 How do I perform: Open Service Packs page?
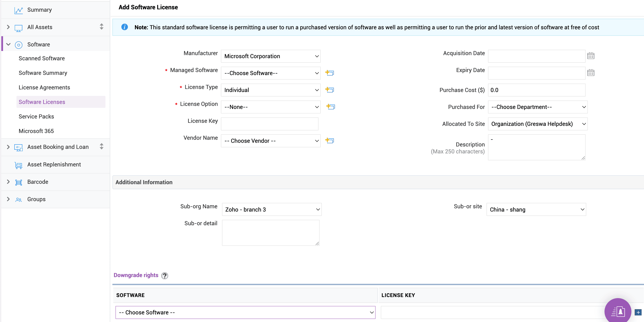click(x=36, y=116)
